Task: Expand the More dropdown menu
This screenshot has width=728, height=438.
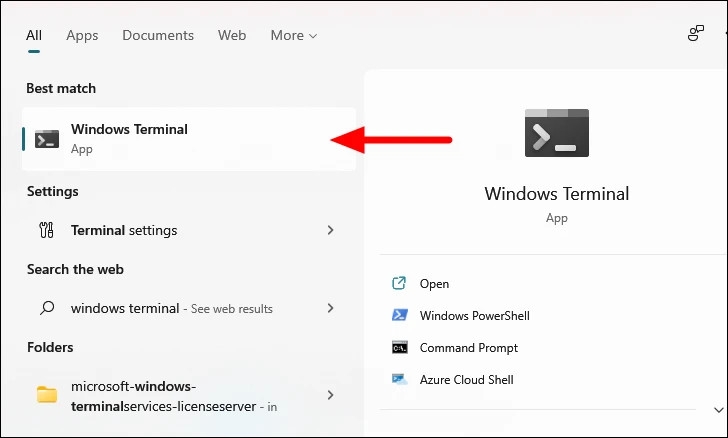Action: [x=293, y=35]
